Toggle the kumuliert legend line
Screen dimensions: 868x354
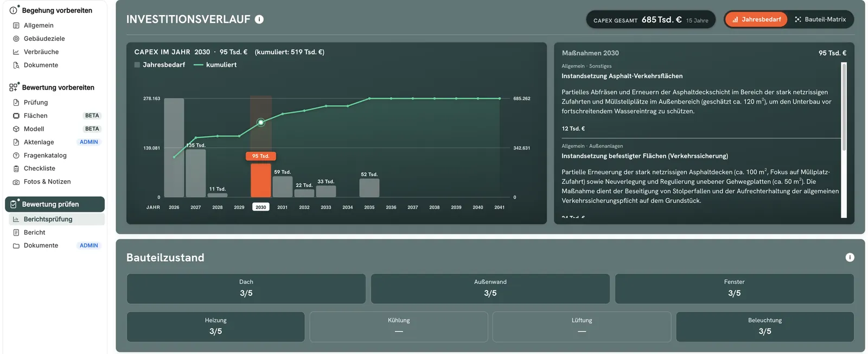(215, 65)
